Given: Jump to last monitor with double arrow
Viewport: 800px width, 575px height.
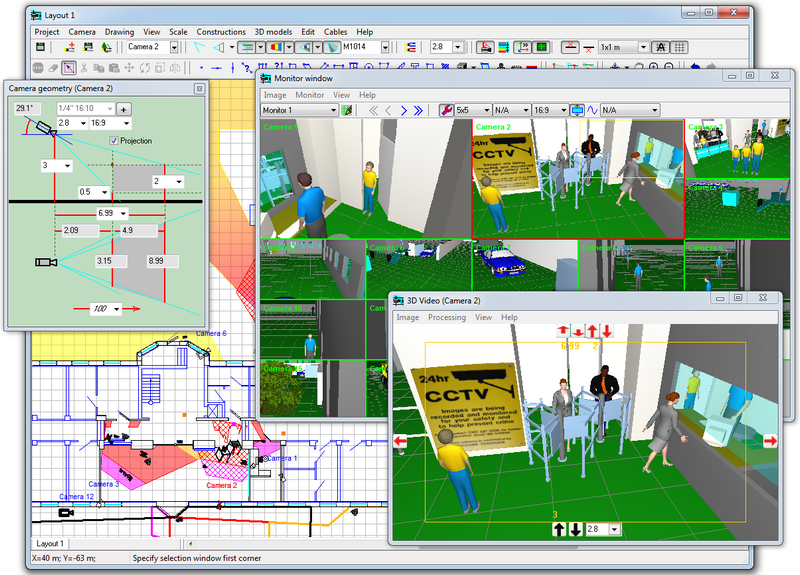Looking at the screenshot, I should tap(419, 110).
